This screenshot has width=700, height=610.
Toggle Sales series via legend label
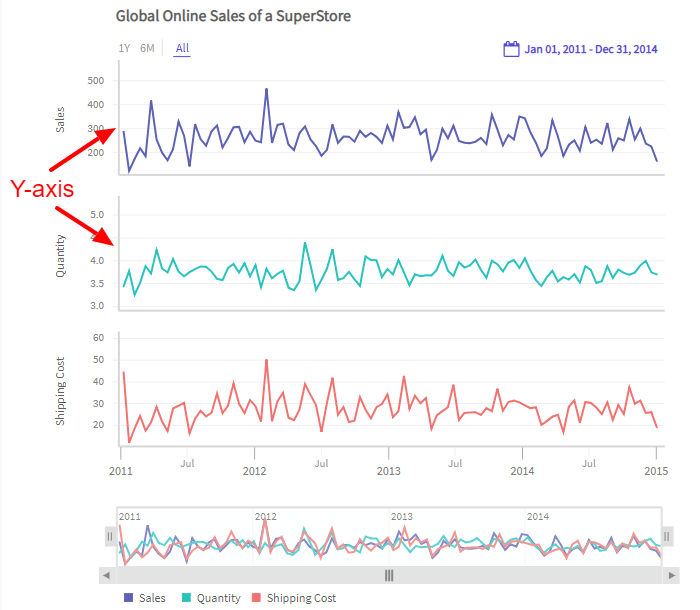152,598
